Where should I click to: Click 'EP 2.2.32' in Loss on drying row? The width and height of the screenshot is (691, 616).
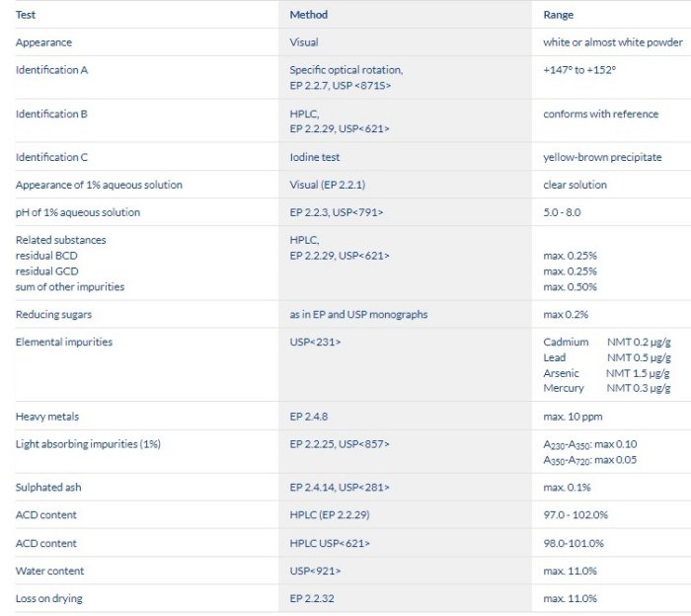pyautogui.click(x=314, y=598)
